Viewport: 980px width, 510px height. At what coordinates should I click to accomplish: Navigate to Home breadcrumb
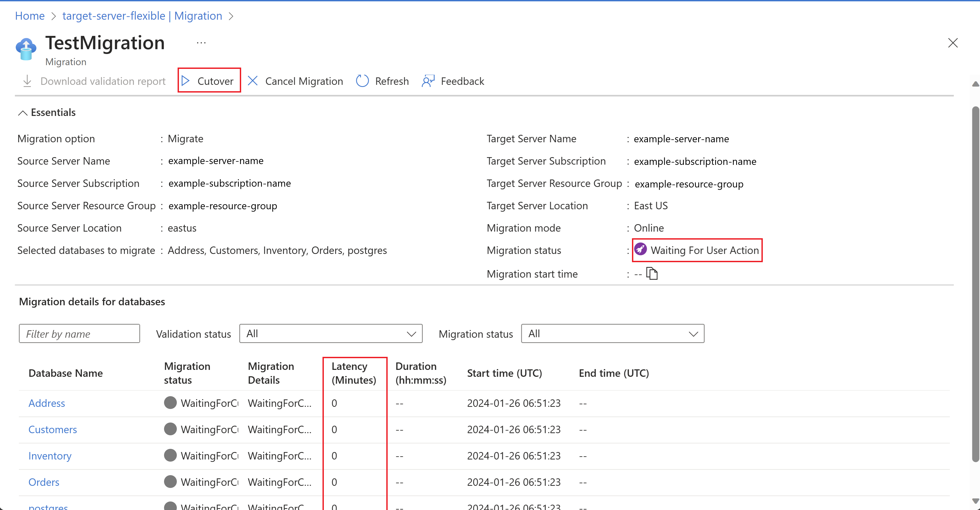30,16
